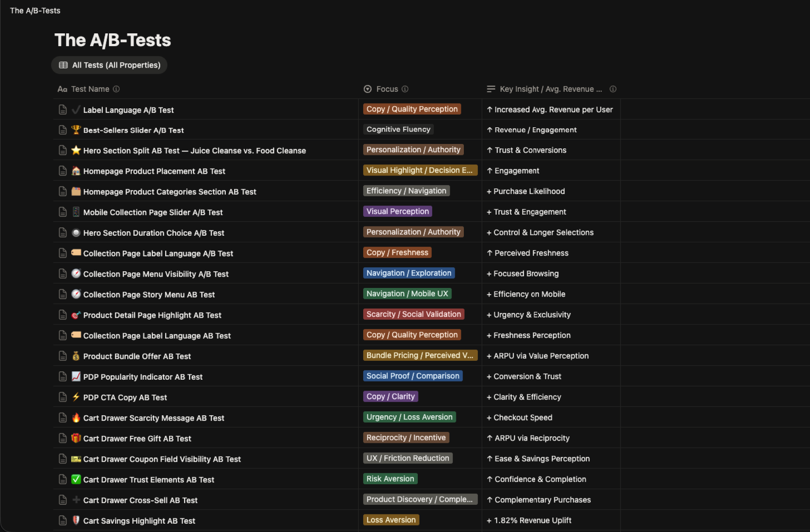
Task: Click lightning bolt icon on PDP CTA Copy row
Action: click(x=76, y=397)
